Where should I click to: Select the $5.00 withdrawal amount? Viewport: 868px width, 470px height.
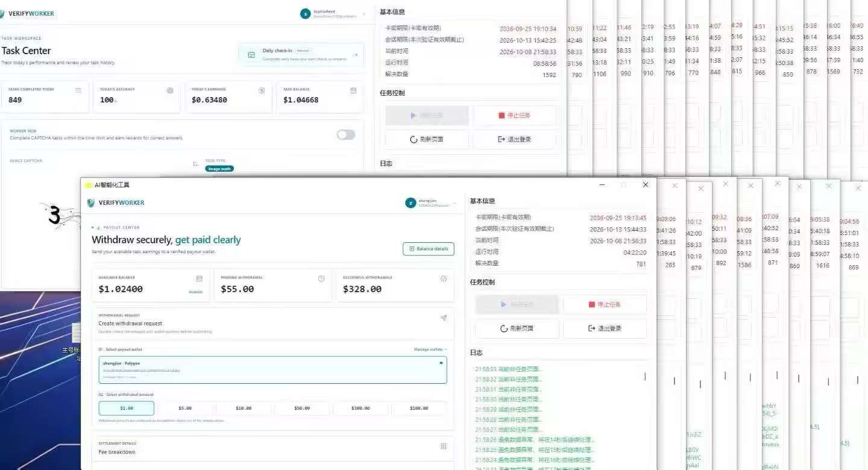click(185, 408)
